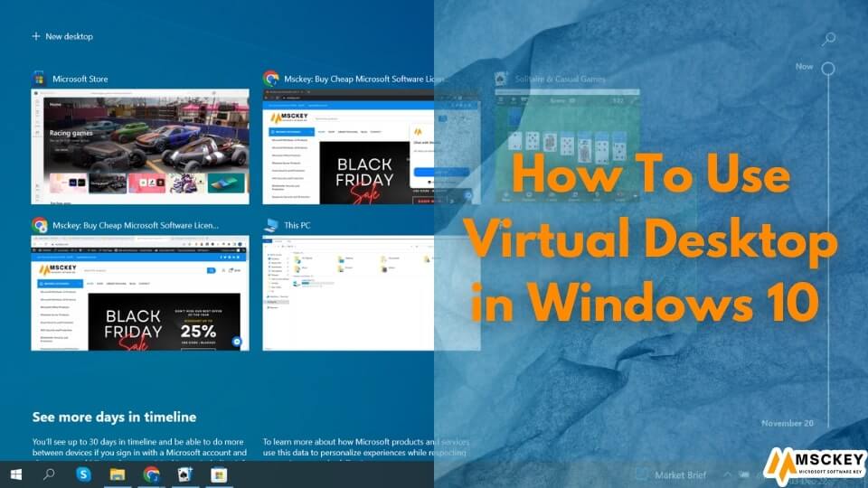Select the top Msckey Chrome window thumbnail
This screenshot has width=868, height=488.
372,146
